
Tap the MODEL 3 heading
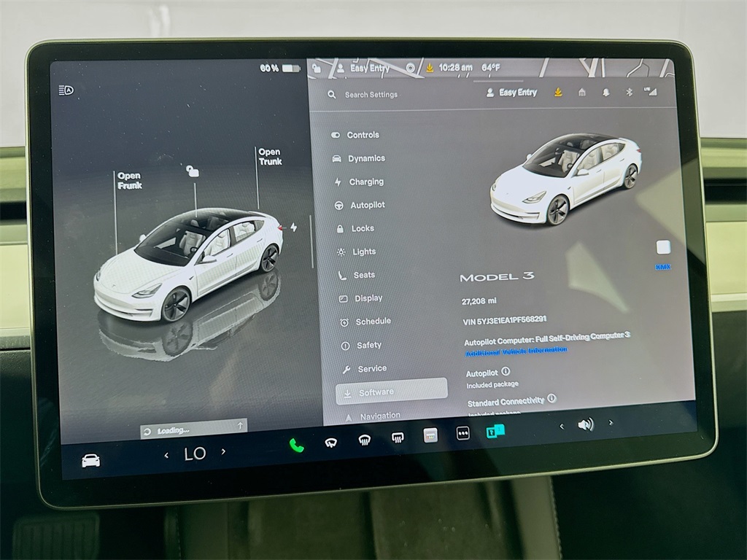point(497,276)
